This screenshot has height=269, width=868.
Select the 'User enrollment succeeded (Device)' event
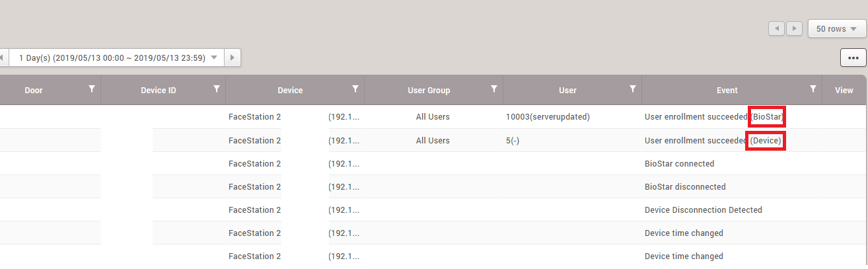713,140
